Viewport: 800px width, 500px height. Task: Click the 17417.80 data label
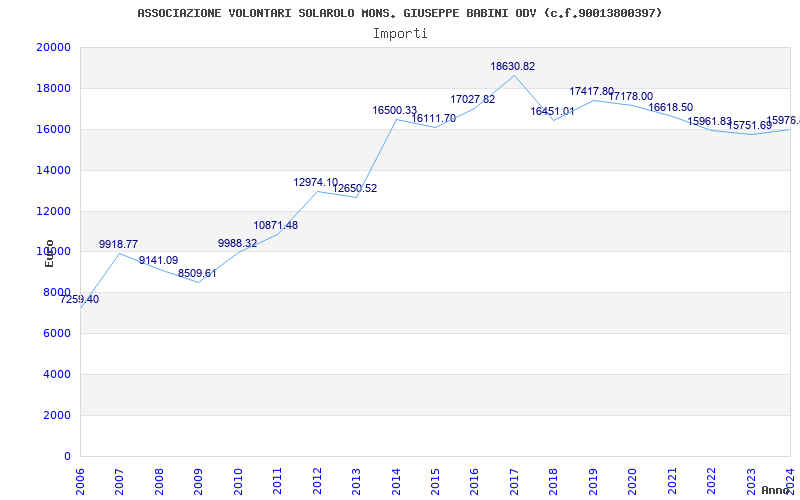point(592,91)
